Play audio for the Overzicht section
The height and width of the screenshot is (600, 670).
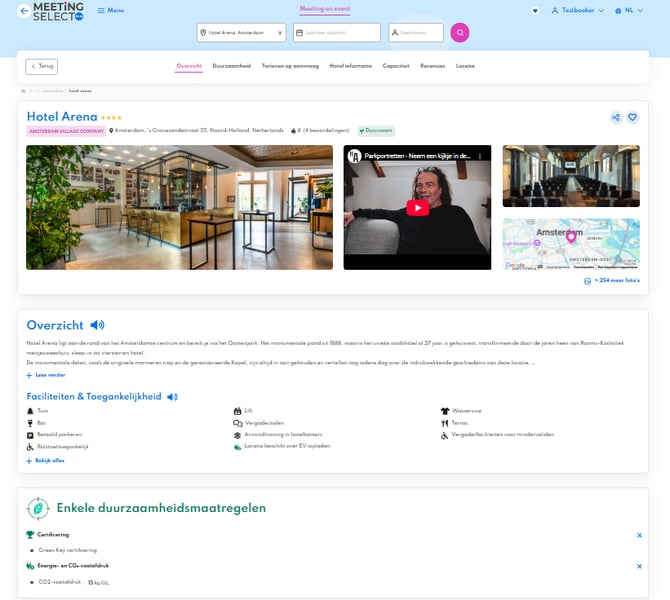[x=97, y=325]
